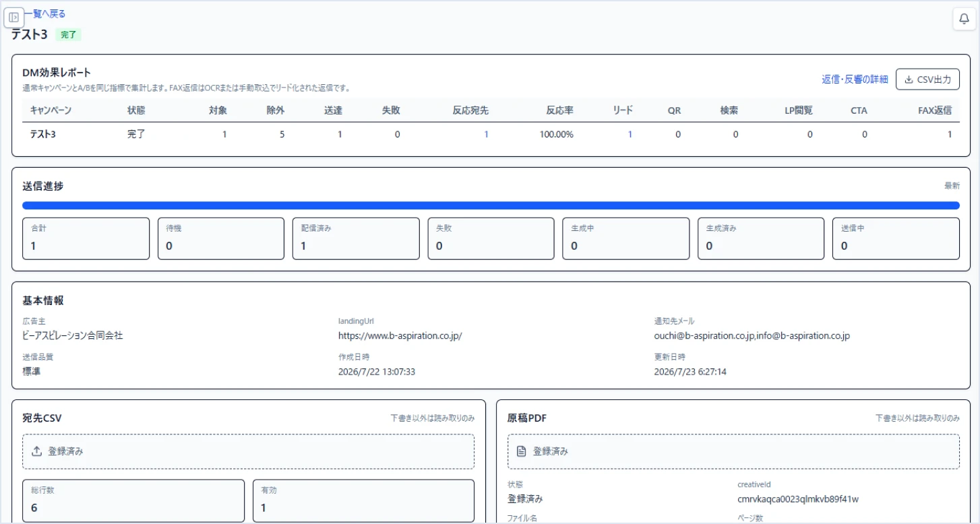Click the CSV出力 export button
Image resolution: width=980 pixels, height=524 pixels.
(927, 79)
